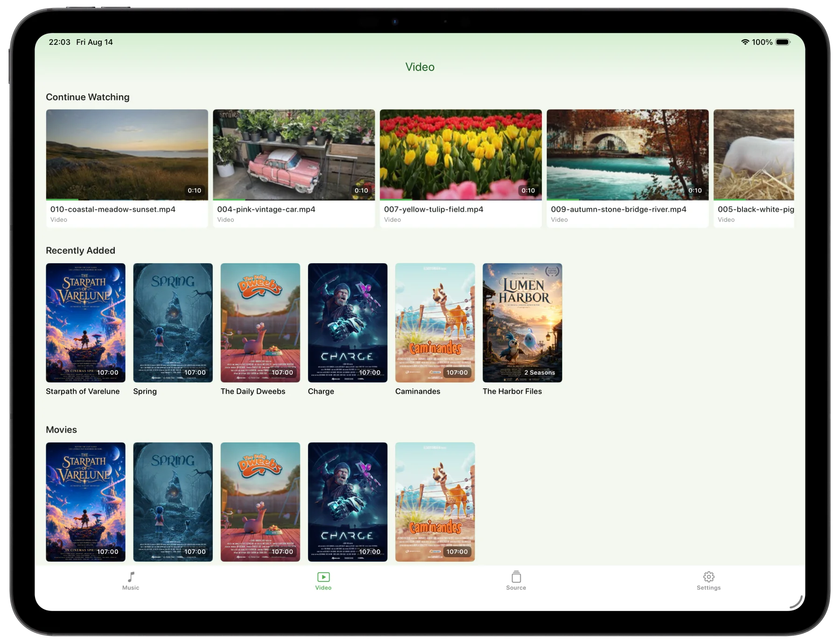The image size is (840, 644).
Task: Click the Fri Aug 14 date in status bar
Action: click(x=94, y=42)
